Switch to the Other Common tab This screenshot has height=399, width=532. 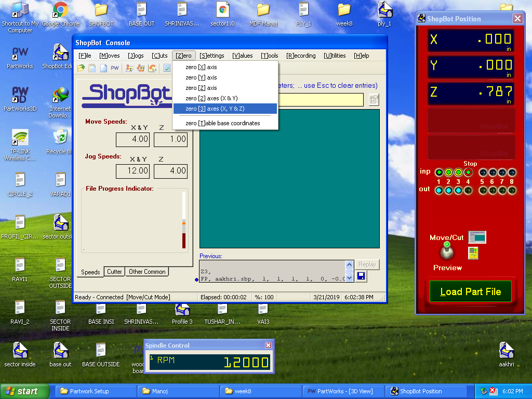pyautogui.click(x=147, y=272)
